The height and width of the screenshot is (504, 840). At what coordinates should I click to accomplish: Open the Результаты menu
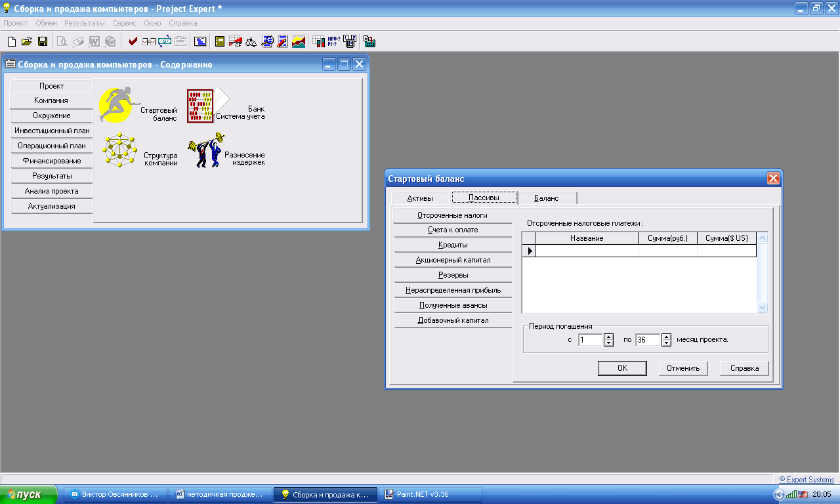[x=85, y=23]
